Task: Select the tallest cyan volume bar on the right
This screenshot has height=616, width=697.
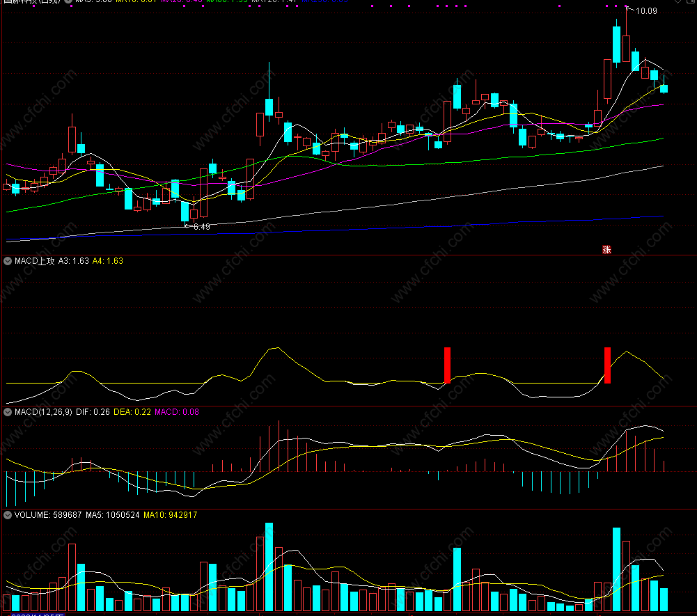Action: (616, 569)
